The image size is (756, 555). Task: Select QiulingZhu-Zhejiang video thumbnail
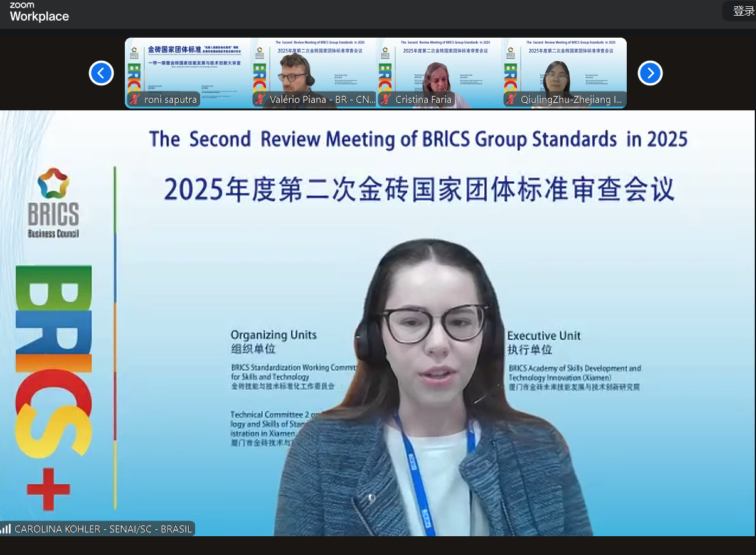[564, 73]
